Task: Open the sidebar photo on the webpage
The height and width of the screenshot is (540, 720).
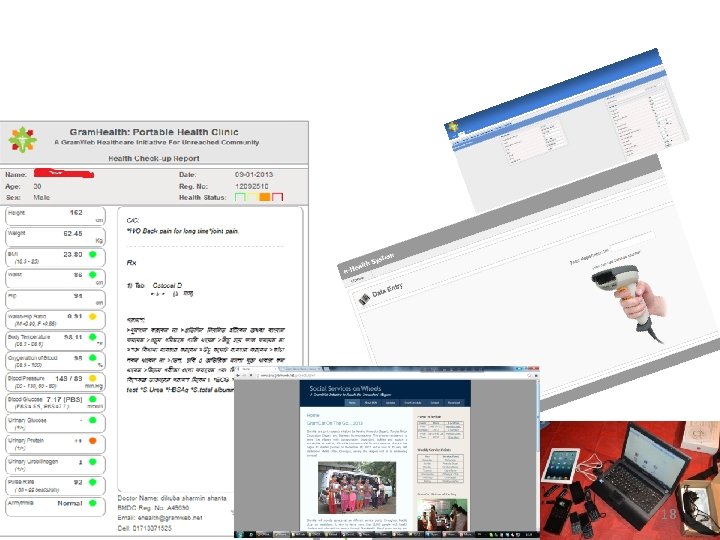Action: (x=442, y=515)
